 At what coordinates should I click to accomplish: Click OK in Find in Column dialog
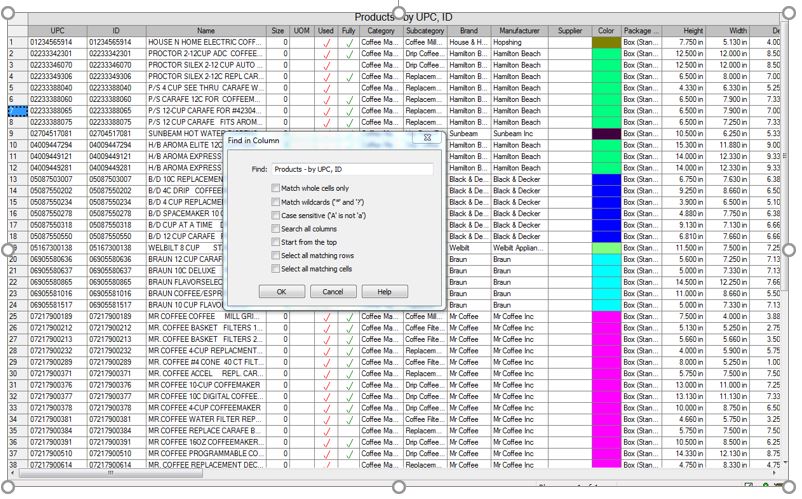pyautogui.click(x=282, y=291)
